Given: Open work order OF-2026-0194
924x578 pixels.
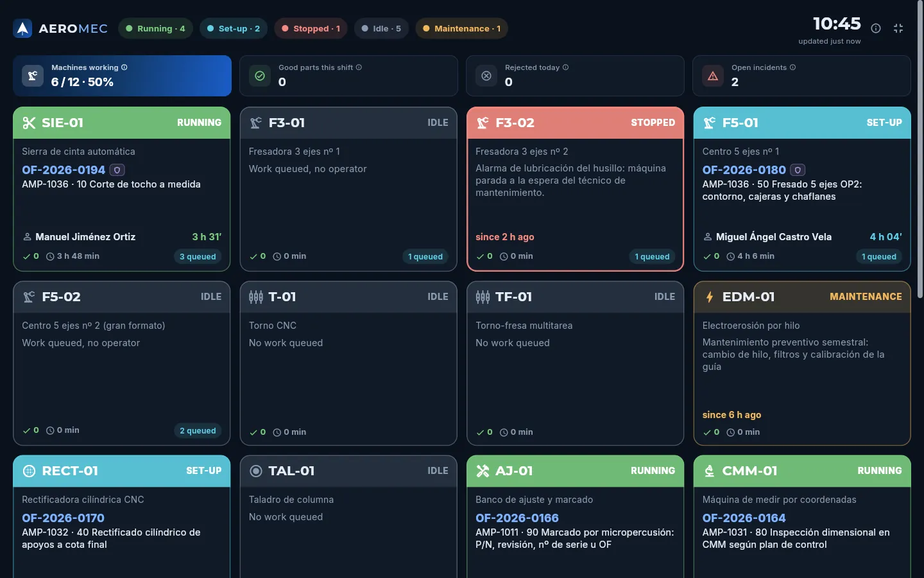Looking at the screenshot, I should click(x=64, y=170).
